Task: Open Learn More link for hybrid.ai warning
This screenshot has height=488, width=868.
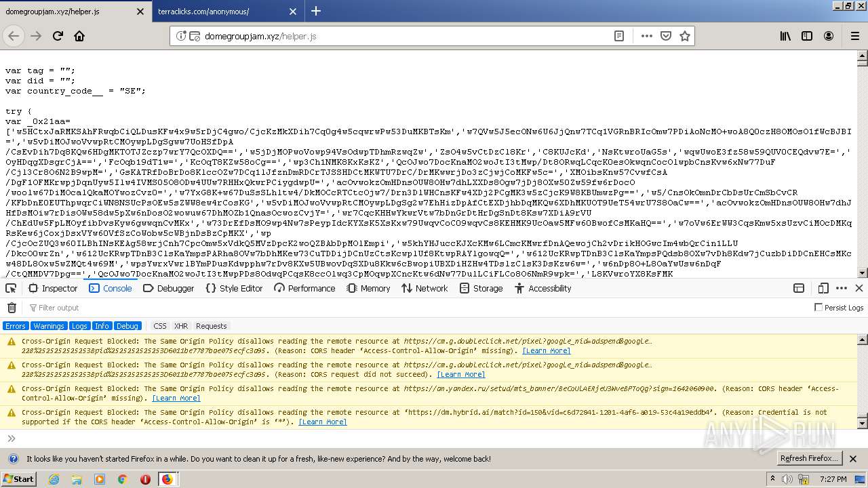Action: pos(323,422)
